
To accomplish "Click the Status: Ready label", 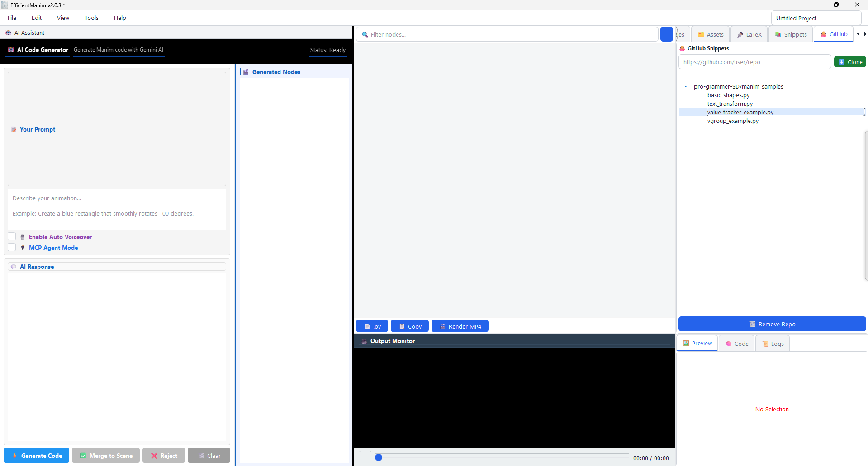I will [327, 50].
